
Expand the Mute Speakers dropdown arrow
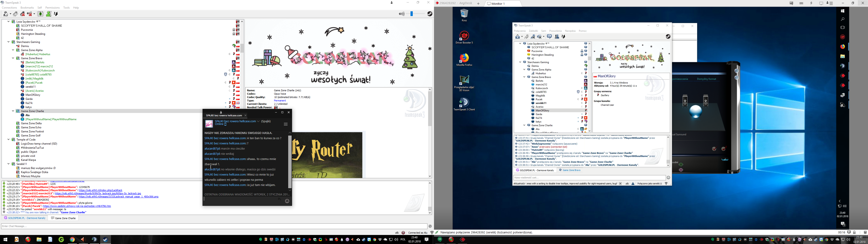pos(34,14)
